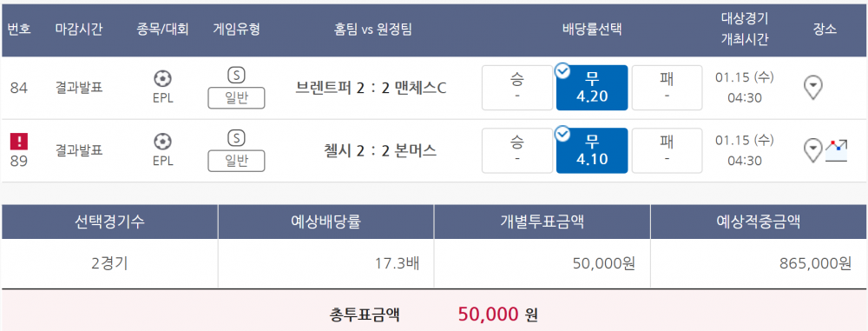This screenshot has height=331, width=868.
Task: Click the 마감시간 column header
Action: 79,30
